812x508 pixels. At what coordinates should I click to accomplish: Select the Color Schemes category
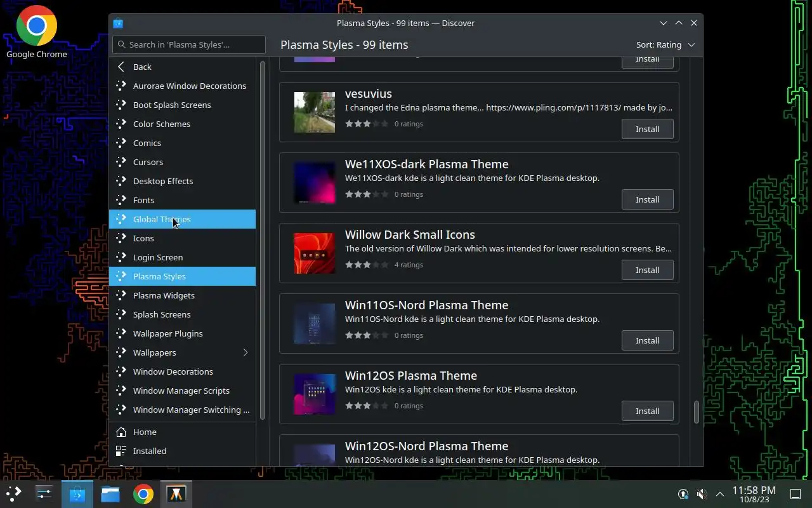click(183, 124)
